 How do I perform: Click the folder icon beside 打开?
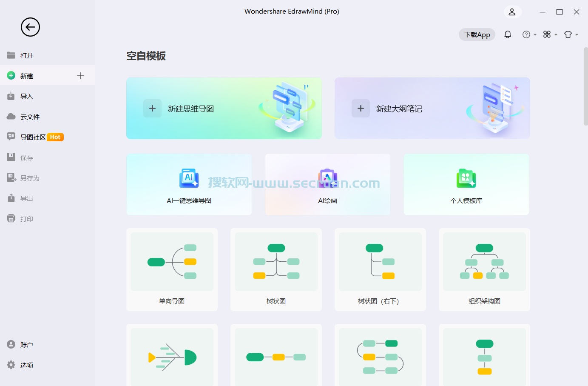pos(11,55)
